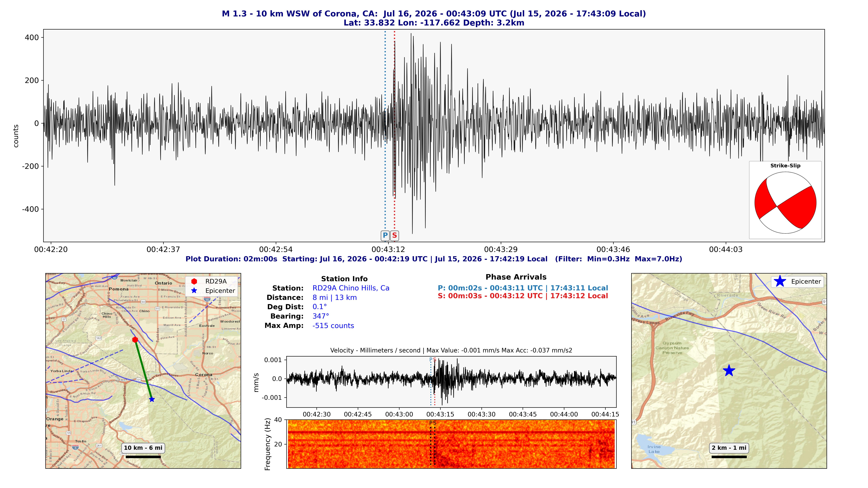
Task: Click the blue 'P: 00m:02s' arrival line
Action: pyautogui.click(x=523, y=288)
